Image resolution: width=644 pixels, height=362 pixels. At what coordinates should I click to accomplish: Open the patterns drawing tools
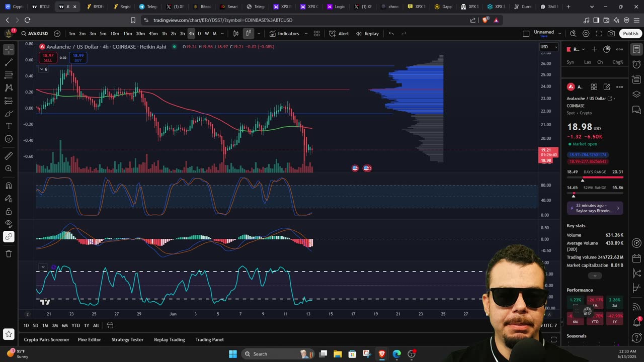pos(9,87)
